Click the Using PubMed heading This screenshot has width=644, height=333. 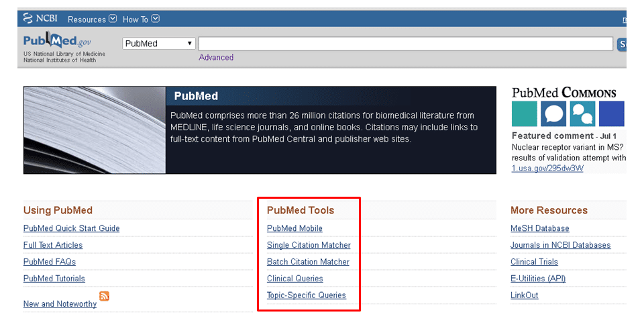[58, 210]
